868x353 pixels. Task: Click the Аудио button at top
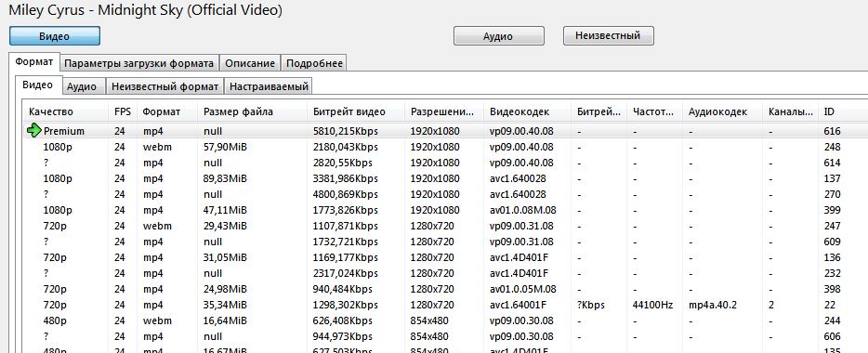(x=499, y=36)
